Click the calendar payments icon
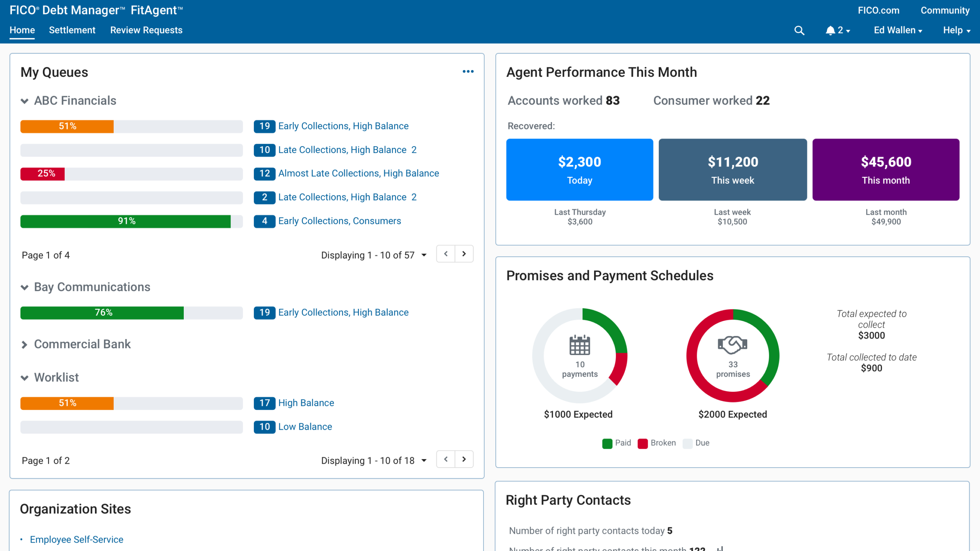This screenshot has width=980, height=551. [x=580, y=345]
